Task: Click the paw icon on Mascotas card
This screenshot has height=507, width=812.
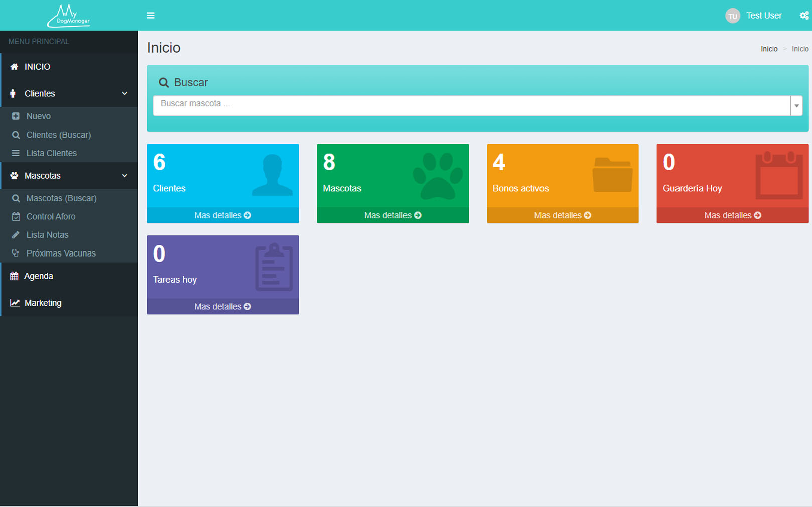Action: tap(438, 176)
